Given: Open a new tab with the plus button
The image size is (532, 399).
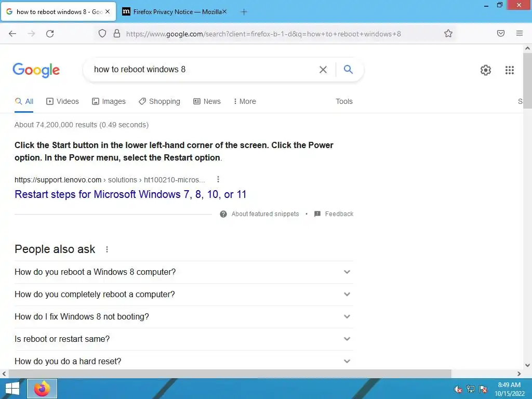Looking at the screenshot, I should 244,12.
